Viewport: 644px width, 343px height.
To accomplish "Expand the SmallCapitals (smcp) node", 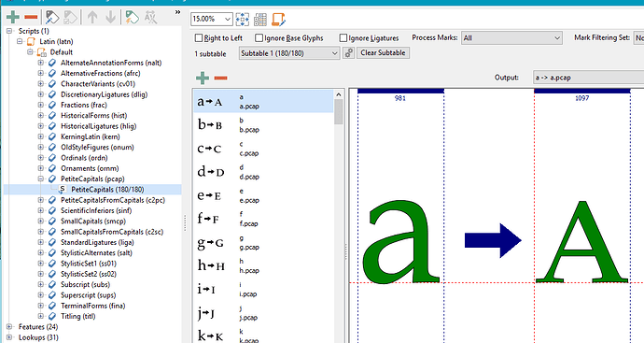I will click(x=41, y=222).
